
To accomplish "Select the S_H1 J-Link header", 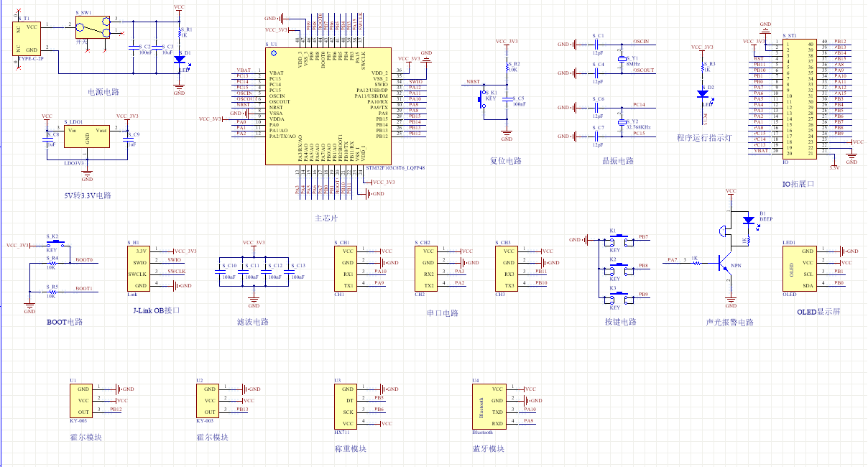I will [x=138, y=269].
